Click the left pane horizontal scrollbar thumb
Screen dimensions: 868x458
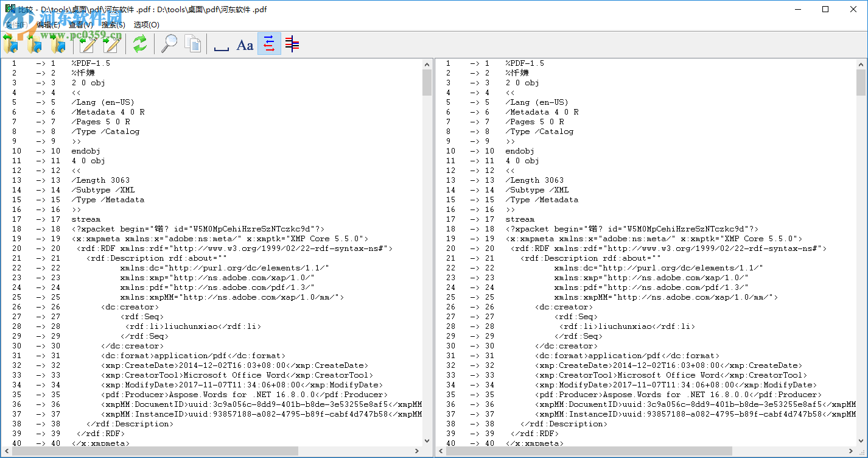(x=155, y=451)
